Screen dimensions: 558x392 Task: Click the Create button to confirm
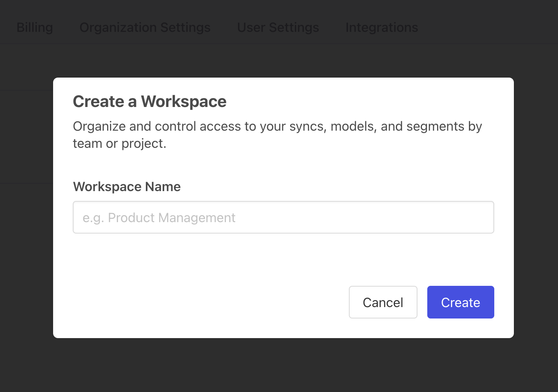pyautogui.click(x=460, y=302)
